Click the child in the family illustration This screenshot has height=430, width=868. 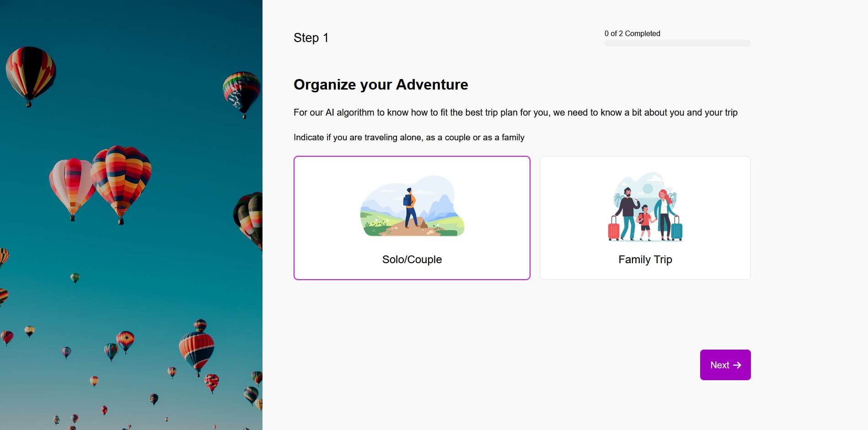tap(645, 222)
